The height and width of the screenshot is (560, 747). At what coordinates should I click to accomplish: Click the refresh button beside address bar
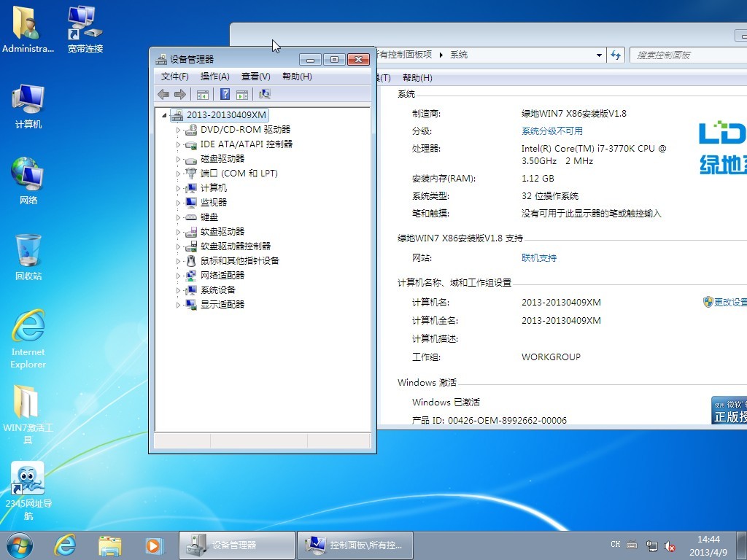tap(616, 55)
